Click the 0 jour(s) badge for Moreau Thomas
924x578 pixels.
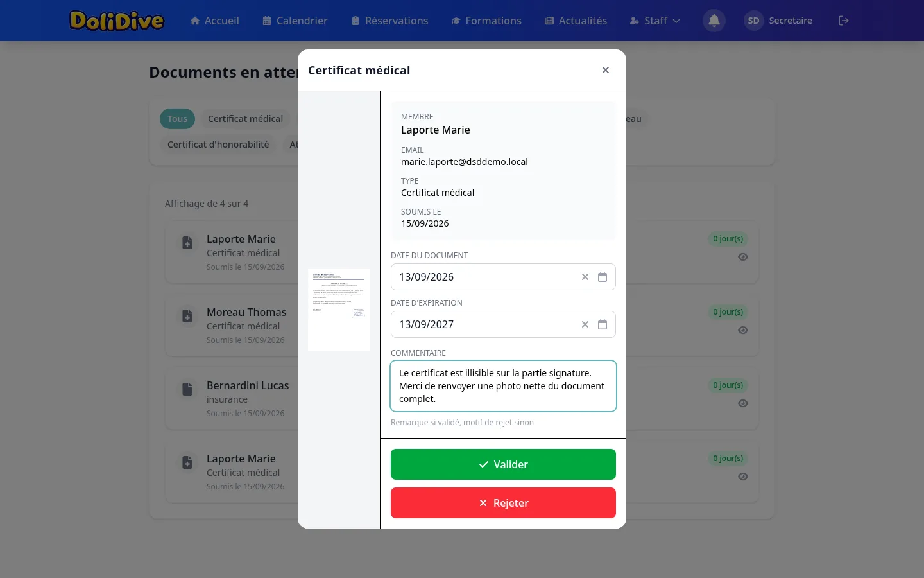[x=728, y=312]
